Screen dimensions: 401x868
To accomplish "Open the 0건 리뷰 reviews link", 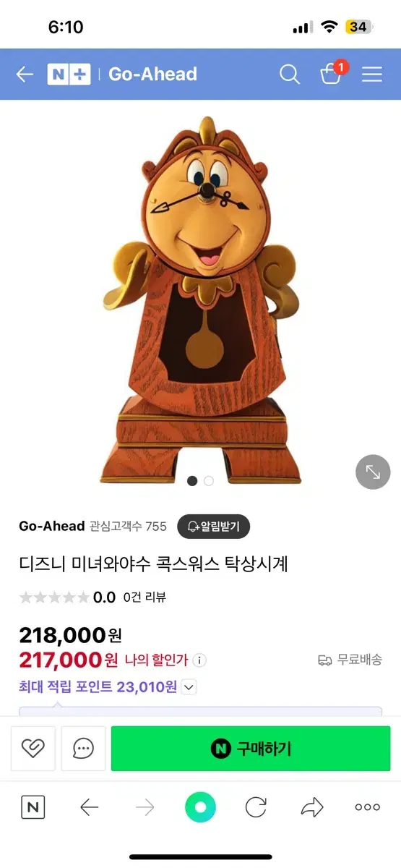I will (145, 597).
